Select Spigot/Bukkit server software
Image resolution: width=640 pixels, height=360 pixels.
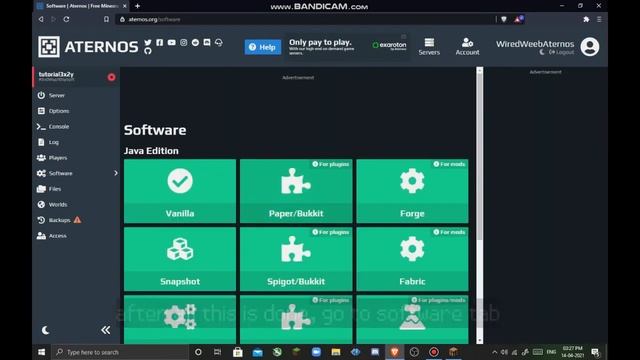click(x=296, y=259)
